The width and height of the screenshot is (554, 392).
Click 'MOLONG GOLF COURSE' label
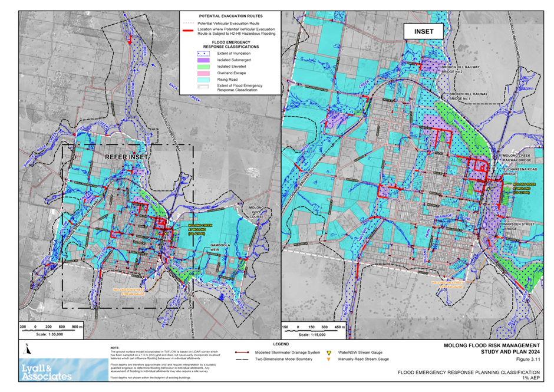click(x=256, y=212)
